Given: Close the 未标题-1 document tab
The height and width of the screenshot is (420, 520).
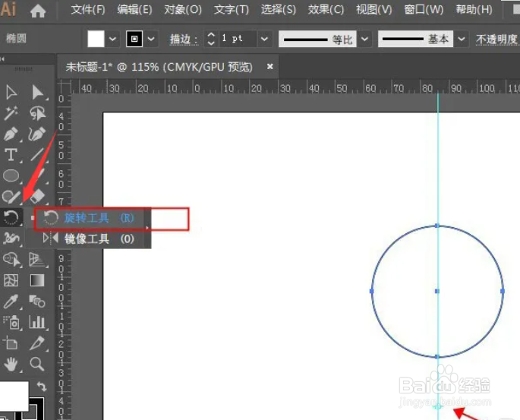Looking at the screenshot, I should pyautogui.click(x=270, y=67).
